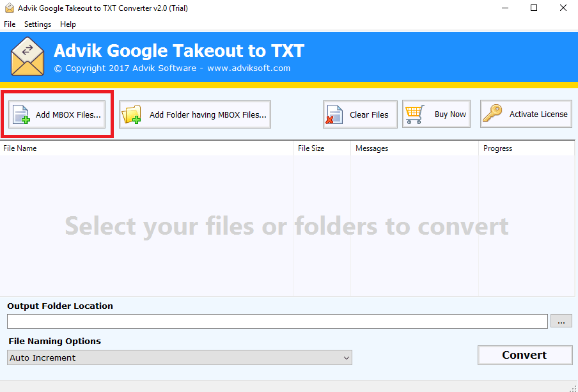The height and width of the screenshot is (392, 578).
Task: Open the File menu
Action: tap(10, 24)
